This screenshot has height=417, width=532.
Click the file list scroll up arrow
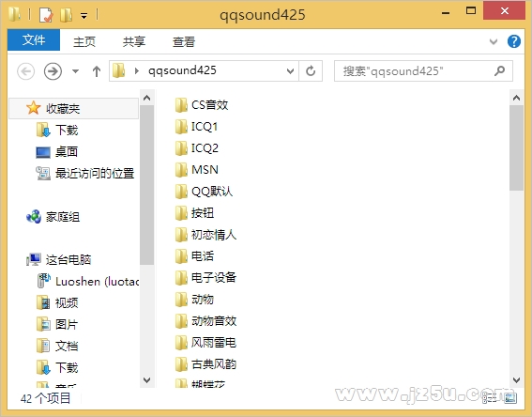tap(516, 98)
